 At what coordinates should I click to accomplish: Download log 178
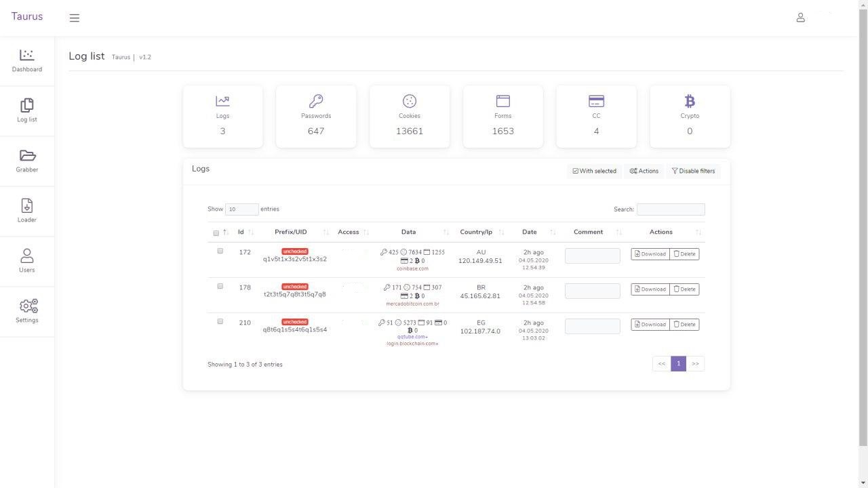650,289
